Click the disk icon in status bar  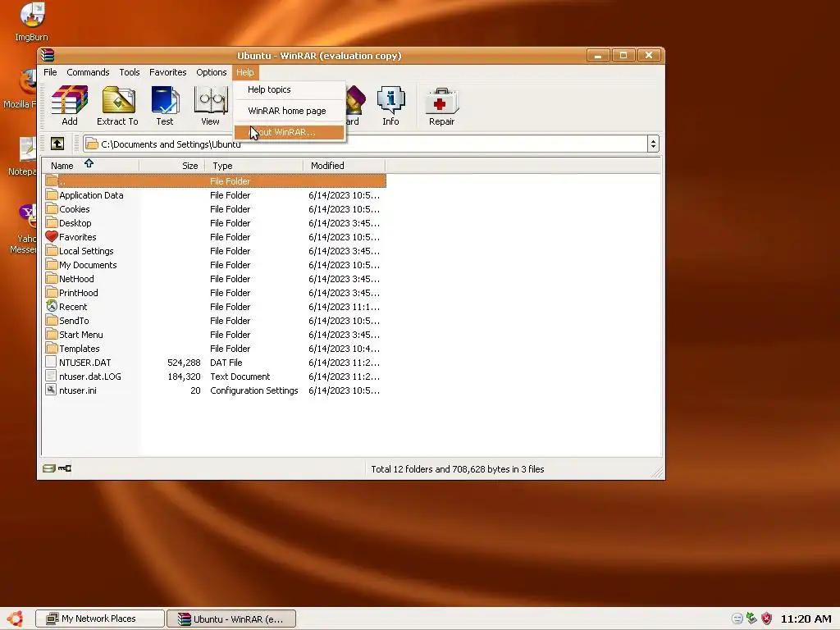[x=48, y=468]
